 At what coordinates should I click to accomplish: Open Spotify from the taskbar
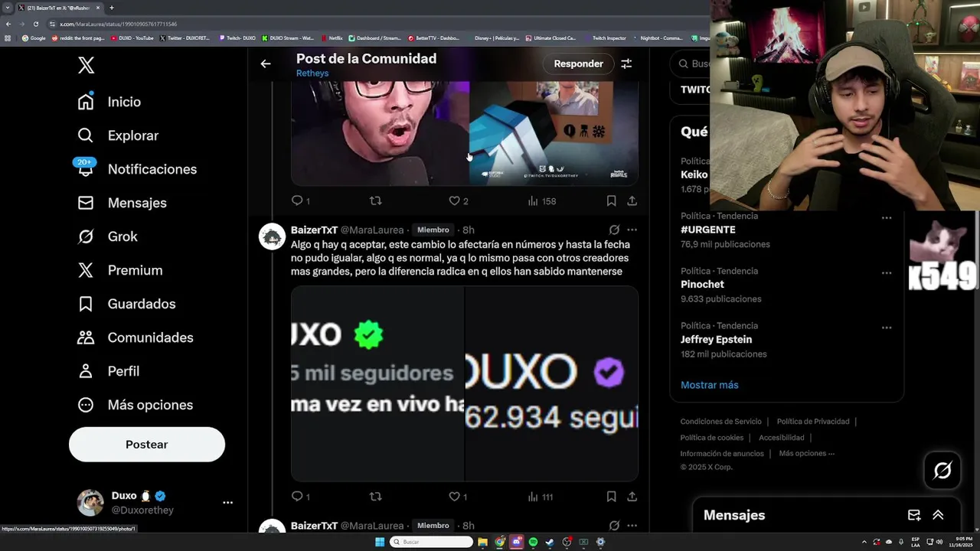coord(533,542)
